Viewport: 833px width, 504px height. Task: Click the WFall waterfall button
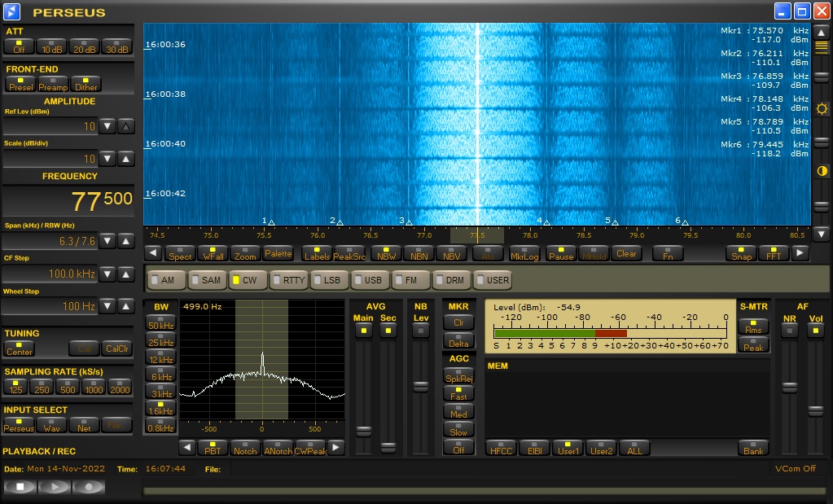(x=213, y=253)
